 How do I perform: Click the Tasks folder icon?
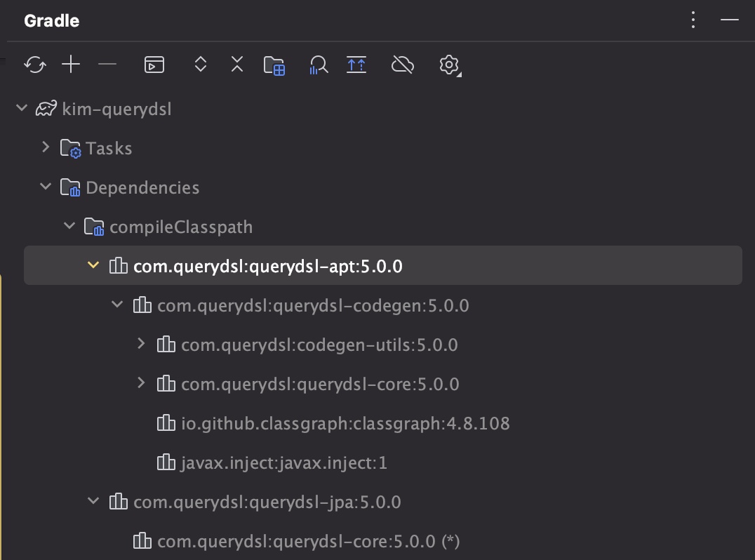click(x=70, y=148)
